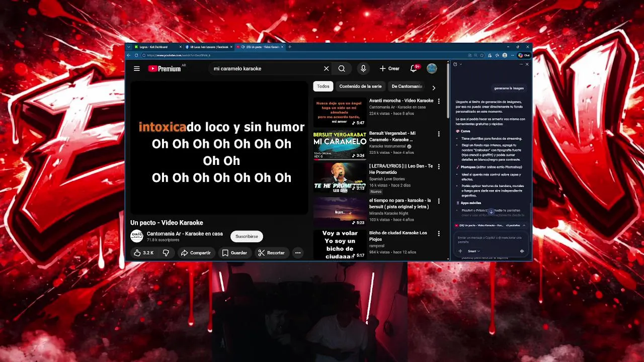Clip the video with the Recortar button

tap(271, 253)
